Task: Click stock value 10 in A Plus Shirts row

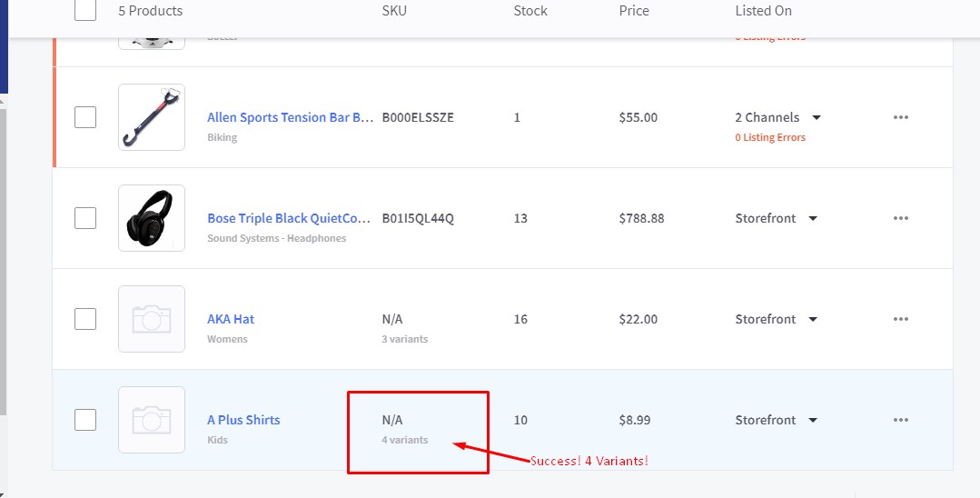Action: point(520,419)
